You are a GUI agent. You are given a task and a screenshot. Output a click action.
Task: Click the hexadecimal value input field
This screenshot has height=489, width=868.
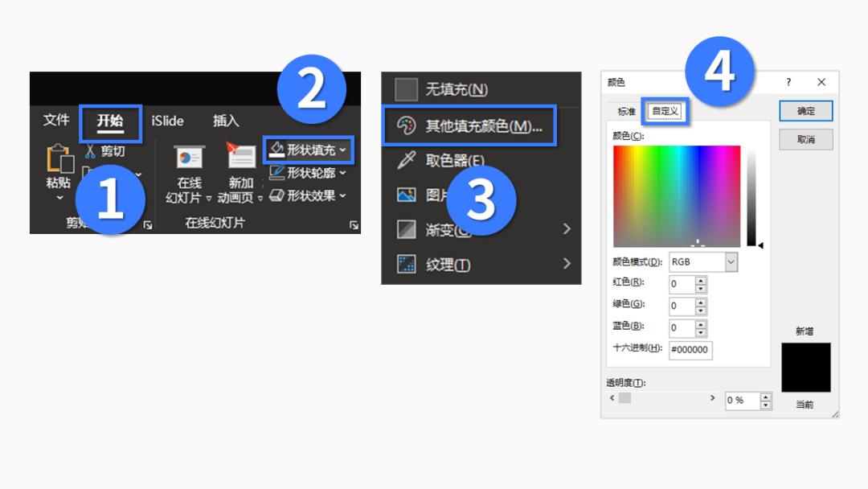click(x=690, y=350)
